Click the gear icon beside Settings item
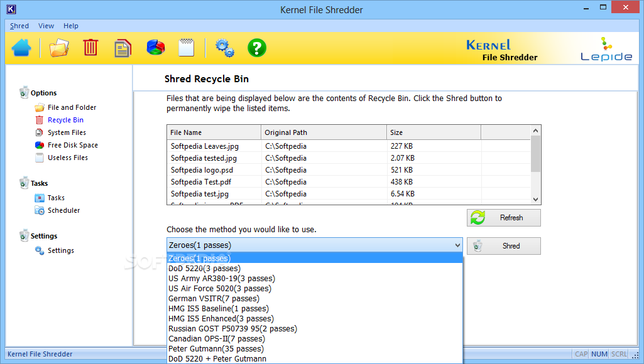Screen dimensions: 644x364 point(40,250)
